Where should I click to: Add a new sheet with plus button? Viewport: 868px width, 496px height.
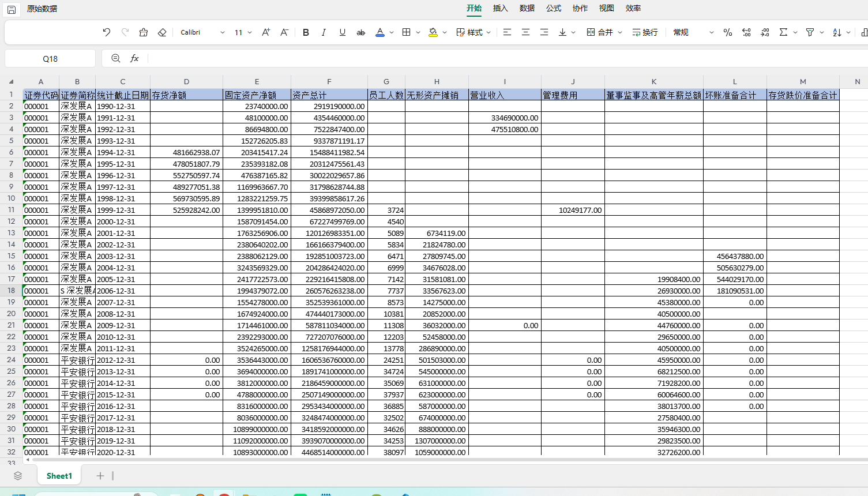100,476
